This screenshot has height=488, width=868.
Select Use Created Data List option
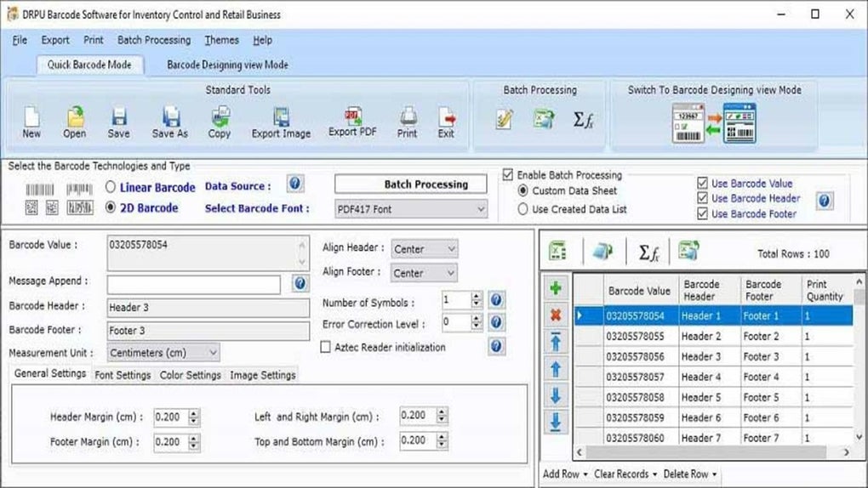[x=523, y=209]
